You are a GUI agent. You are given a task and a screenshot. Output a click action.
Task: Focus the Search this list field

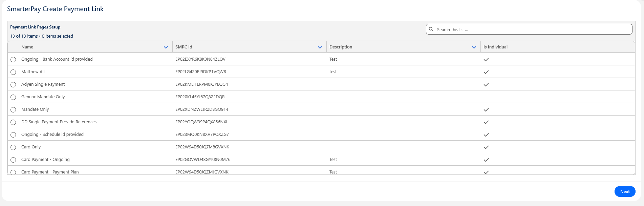coord(532,29)
